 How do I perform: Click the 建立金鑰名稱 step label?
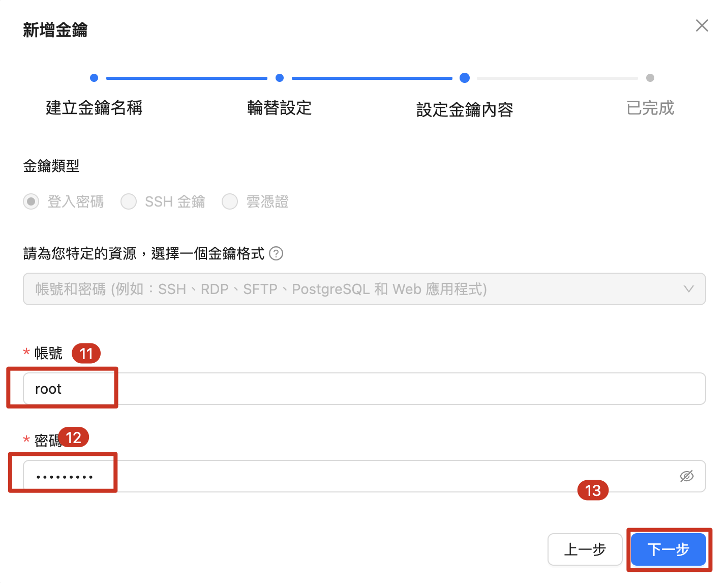[94, 108]
